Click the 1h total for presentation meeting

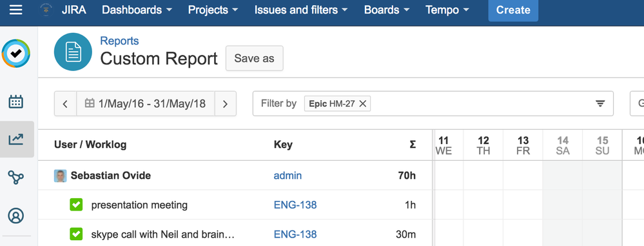point(410,205)
